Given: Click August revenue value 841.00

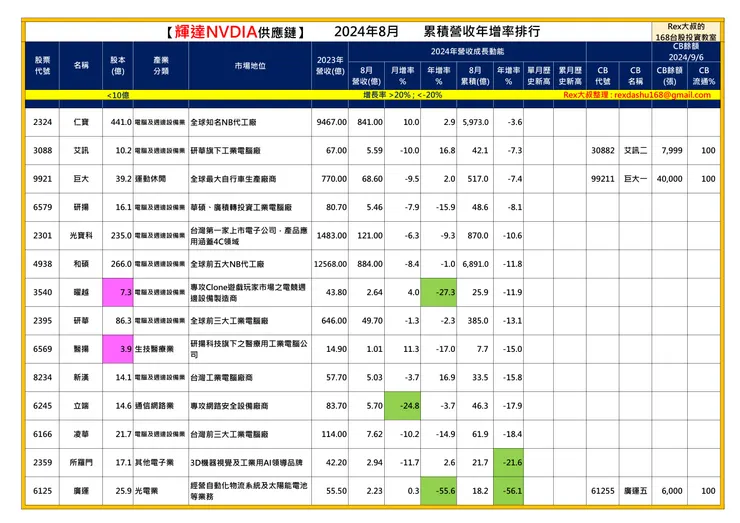Looking at the screenshot, I should pyautogui.click(x=370, y=122).
